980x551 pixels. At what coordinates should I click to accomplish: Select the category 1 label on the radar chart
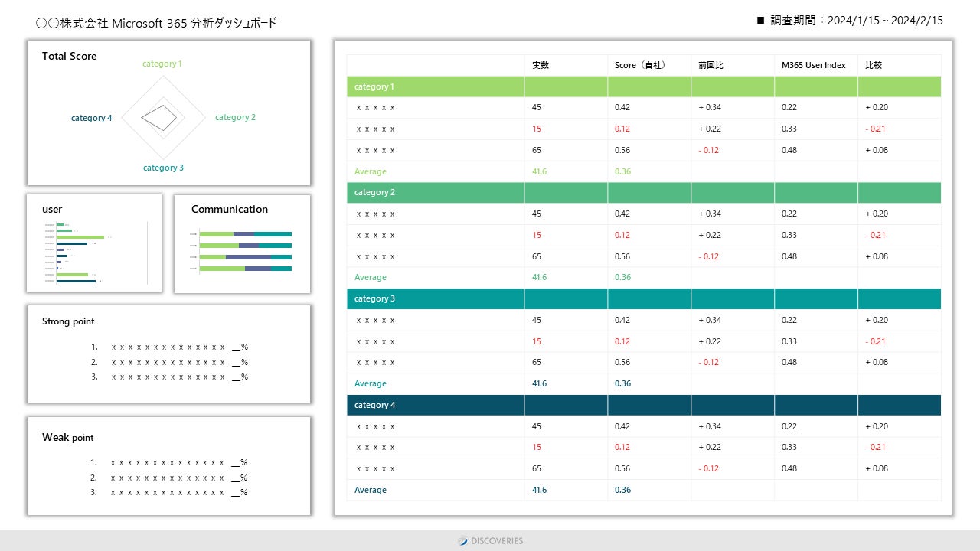(x=162, y=64)
